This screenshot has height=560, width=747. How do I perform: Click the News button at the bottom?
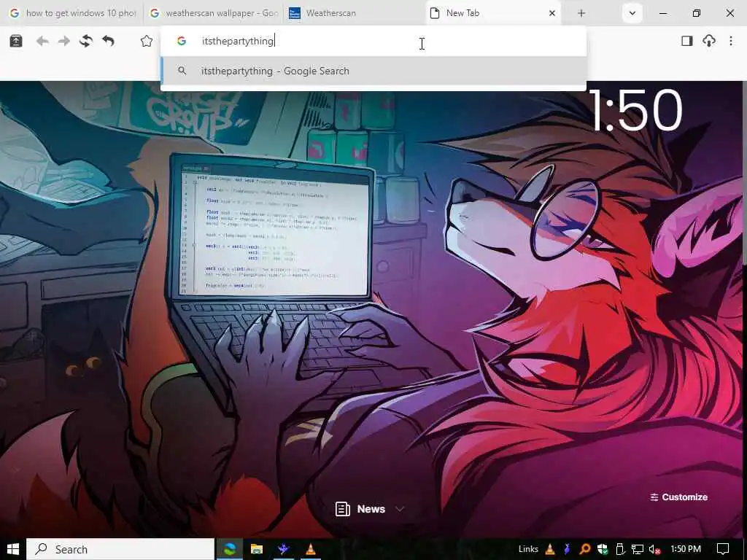pyautogui.click(x=360, y=509)
